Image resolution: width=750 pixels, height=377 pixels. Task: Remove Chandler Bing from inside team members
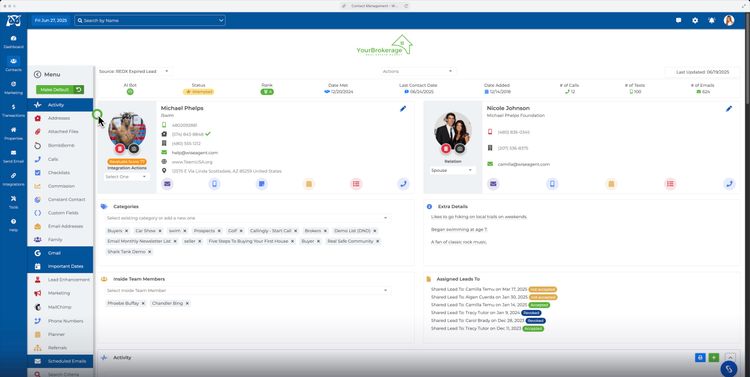pos(187,303)
